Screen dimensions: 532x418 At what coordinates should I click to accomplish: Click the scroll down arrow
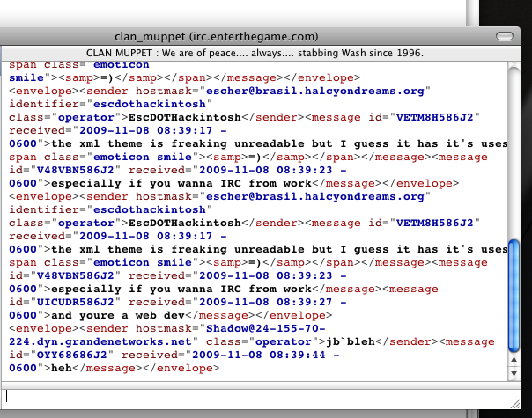pos(514,373)
